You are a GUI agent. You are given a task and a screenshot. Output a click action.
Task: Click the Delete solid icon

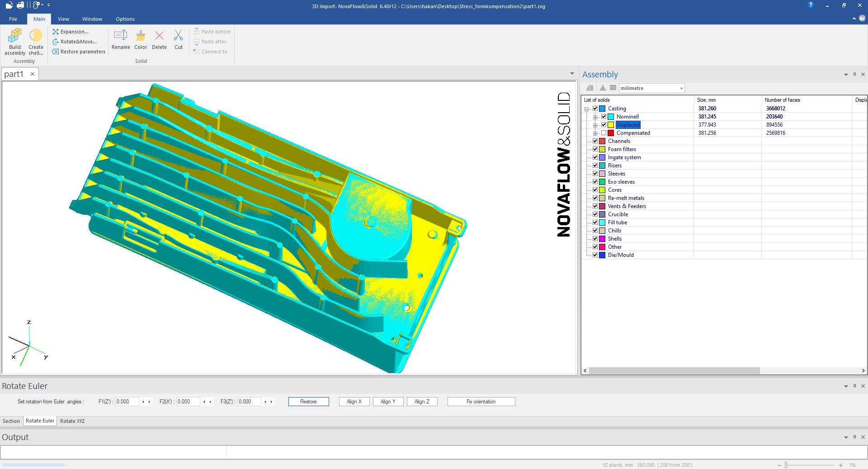159,36
